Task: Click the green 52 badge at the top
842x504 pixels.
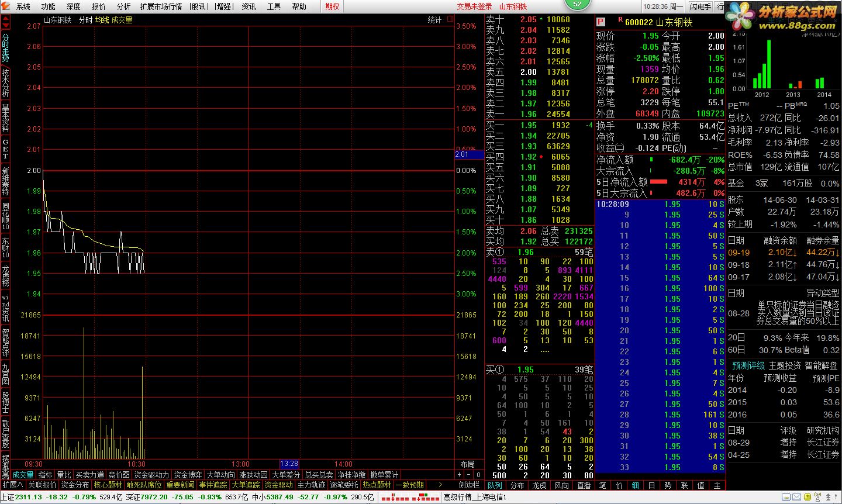Action: click(x=577, y=4)
